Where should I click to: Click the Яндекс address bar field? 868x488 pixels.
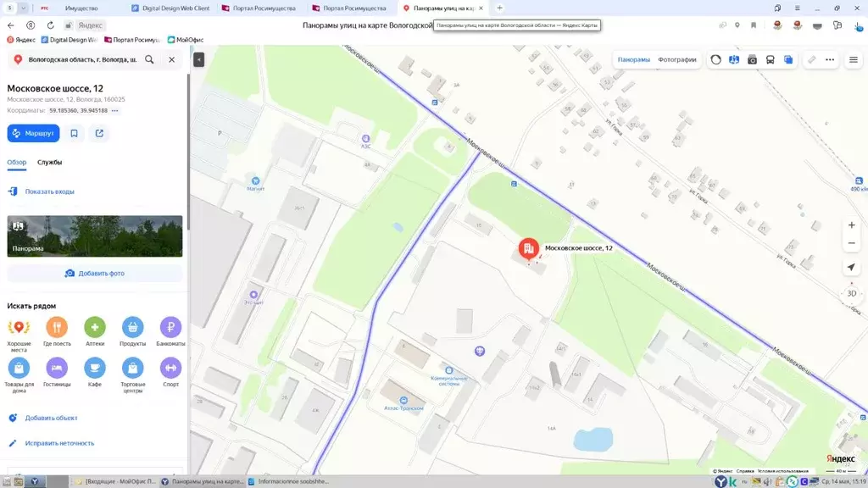[88, 25]
